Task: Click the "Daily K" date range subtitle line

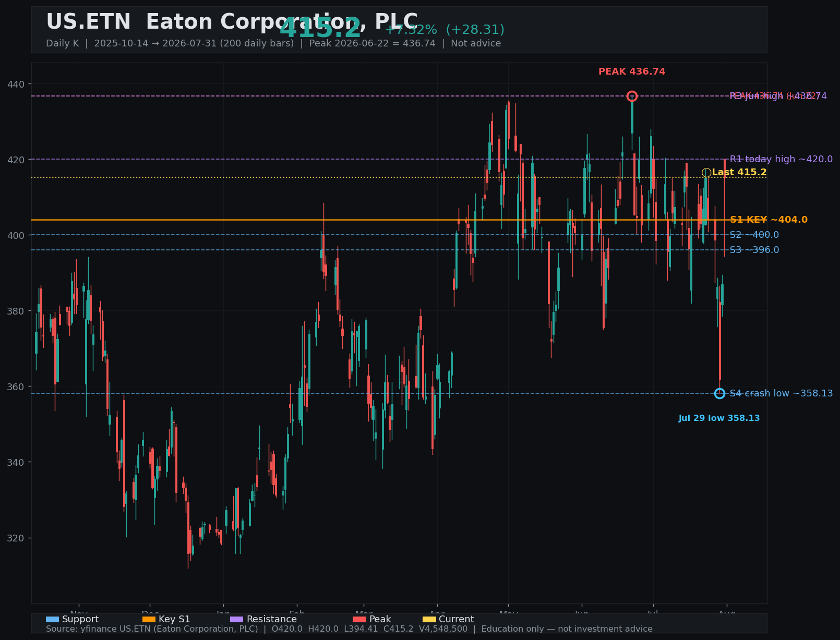Action: point(273,43)
